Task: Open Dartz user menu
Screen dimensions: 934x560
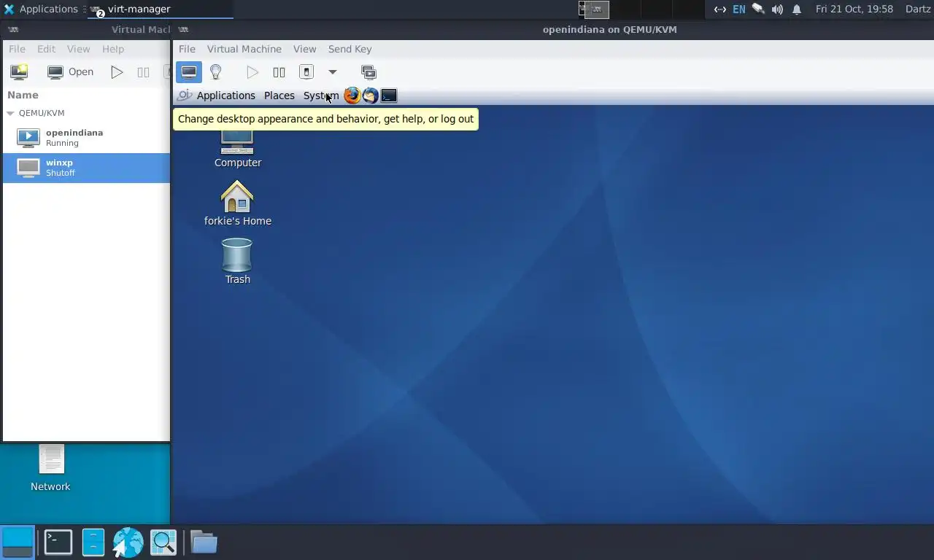Action: [918, 9]
